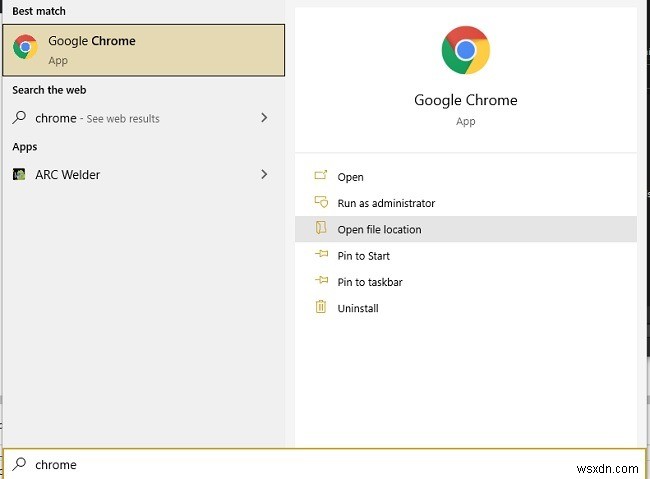
Task: Open Google Chrome best match result
Action: (143, 50)
